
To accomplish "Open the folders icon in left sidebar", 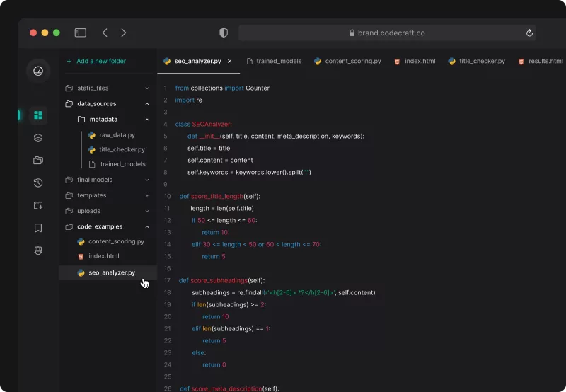I will point(38,160).
